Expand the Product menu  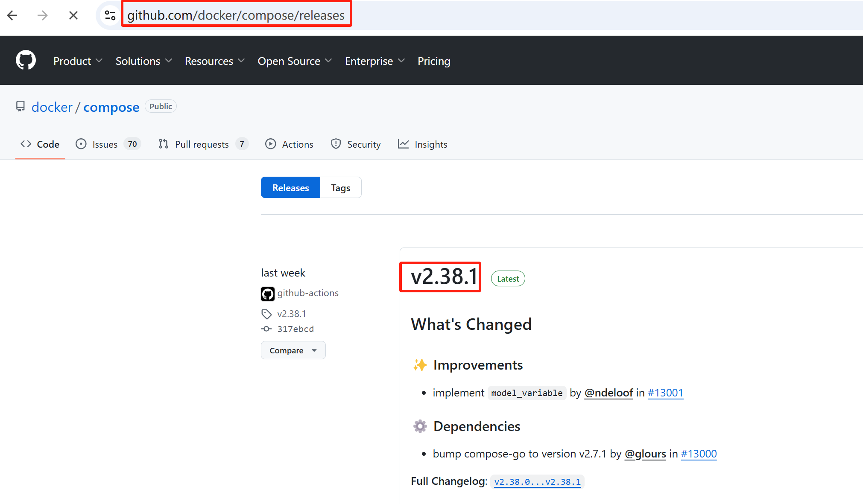(x=78, y=61)
